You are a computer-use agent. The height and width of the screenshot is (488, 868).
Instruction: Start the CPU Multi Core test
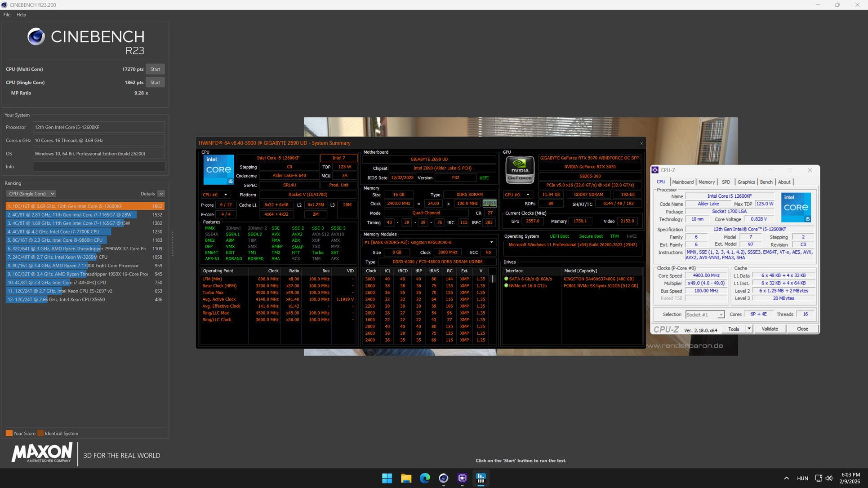(155, 69)
